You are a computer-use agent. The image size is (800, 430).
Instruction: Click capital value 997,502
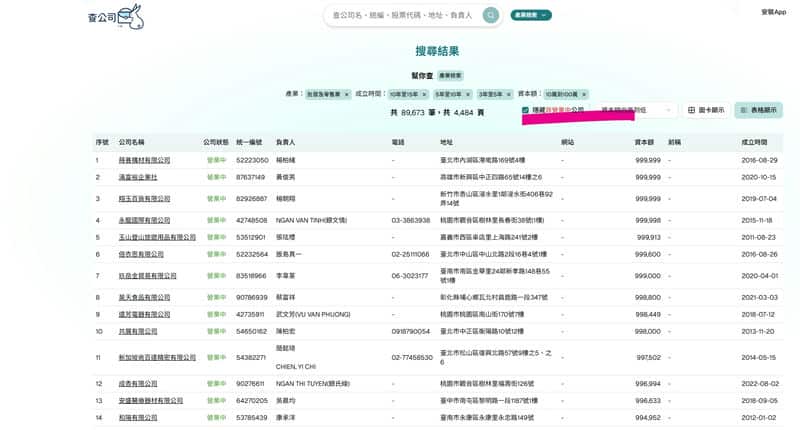[648, 358]
